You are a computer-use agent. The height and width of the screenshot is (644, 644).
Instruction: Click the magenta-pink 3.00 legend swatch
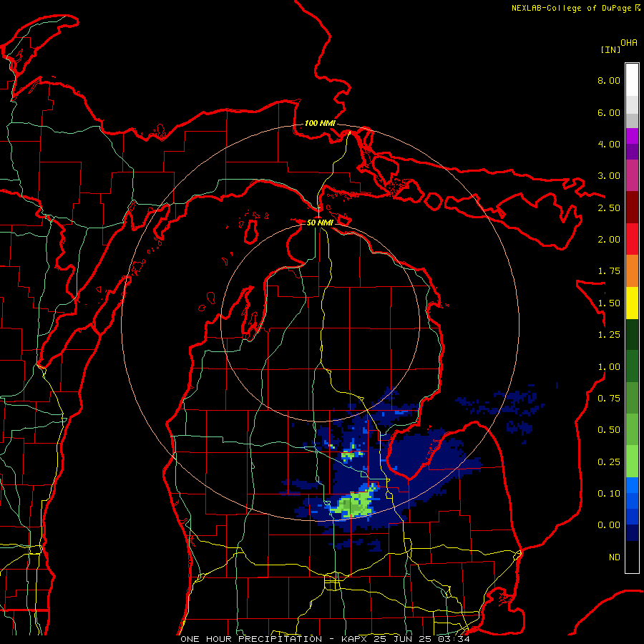tap(632, 175)
